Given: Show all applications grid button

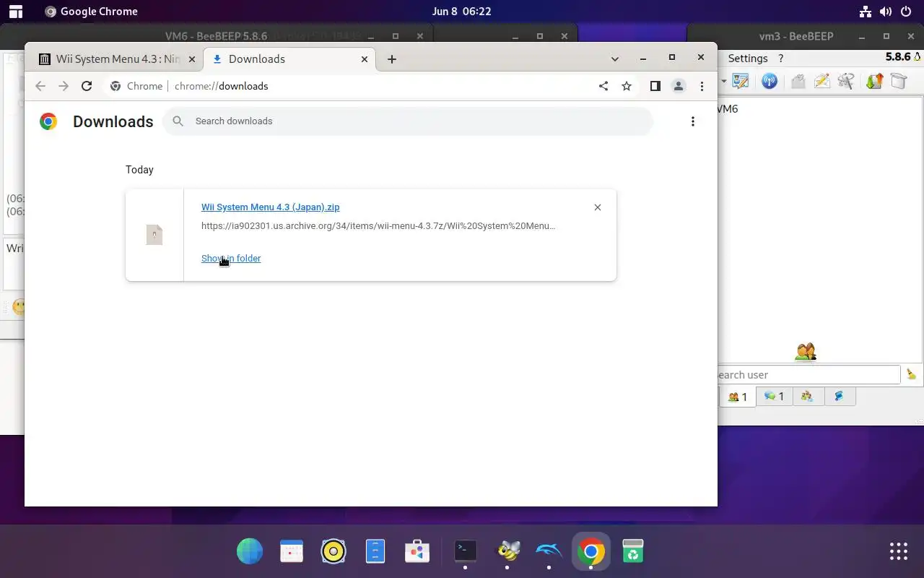Looking at the screenshot, I should pos(899,551).
